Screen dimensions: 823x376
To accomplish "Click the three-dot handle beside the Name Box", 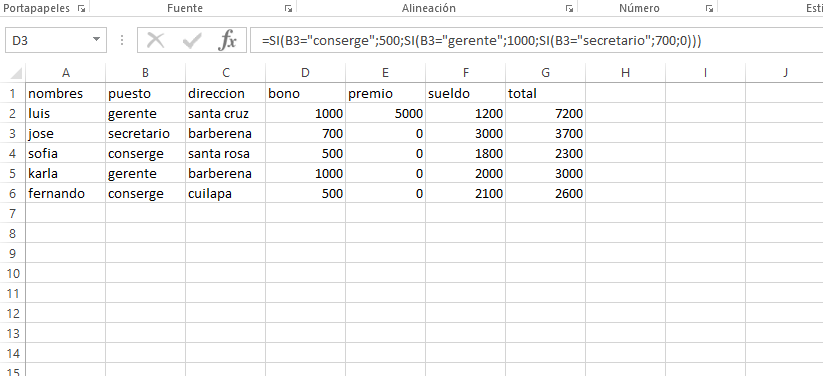I will pyautogui.click(x=122, y=40).
